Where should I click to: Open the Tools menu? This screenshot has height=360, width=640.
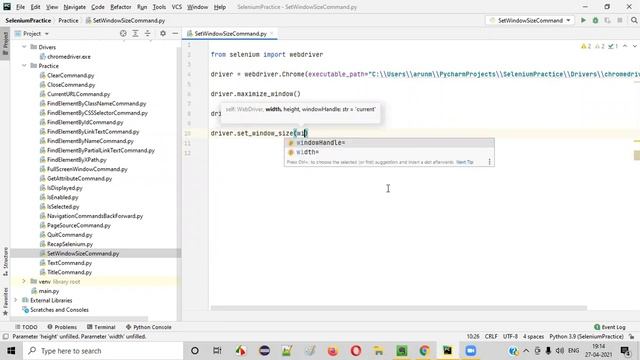tap(159, 7)
